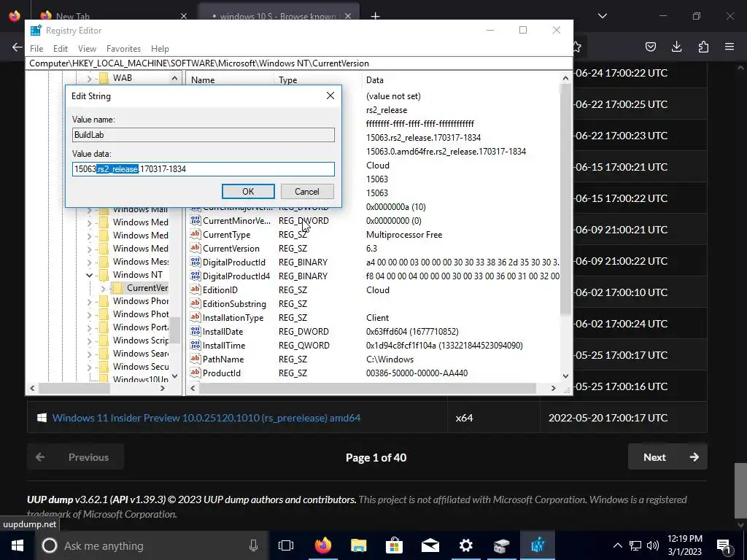Open Settings gear on the taskbar
This screenshot has height=560, width=747.
[466, 545]
